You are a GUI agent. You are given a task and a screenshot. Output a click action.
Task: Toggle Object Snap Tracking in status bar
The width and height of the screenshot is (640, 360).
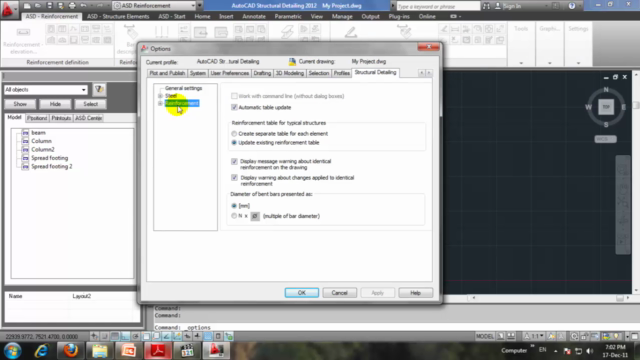(167, 336)
